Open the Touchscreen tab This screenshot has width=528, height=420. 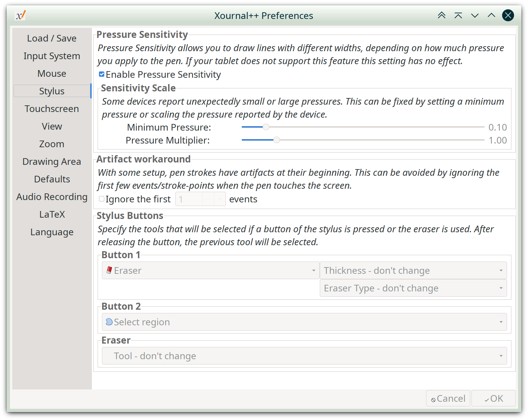52,109
